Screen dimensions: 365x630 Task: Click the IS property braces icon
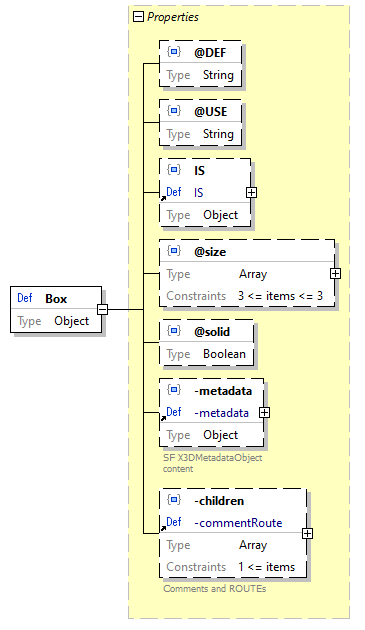(x=174, y=170)
